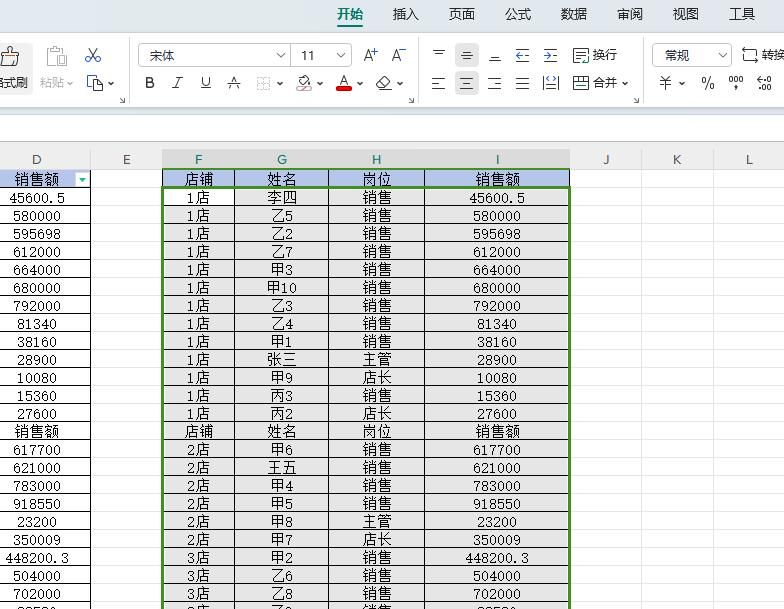Viewport: 784px width, 609px height.
Task: Switch to the 页面 tab
Action: (x=462, y=14)
